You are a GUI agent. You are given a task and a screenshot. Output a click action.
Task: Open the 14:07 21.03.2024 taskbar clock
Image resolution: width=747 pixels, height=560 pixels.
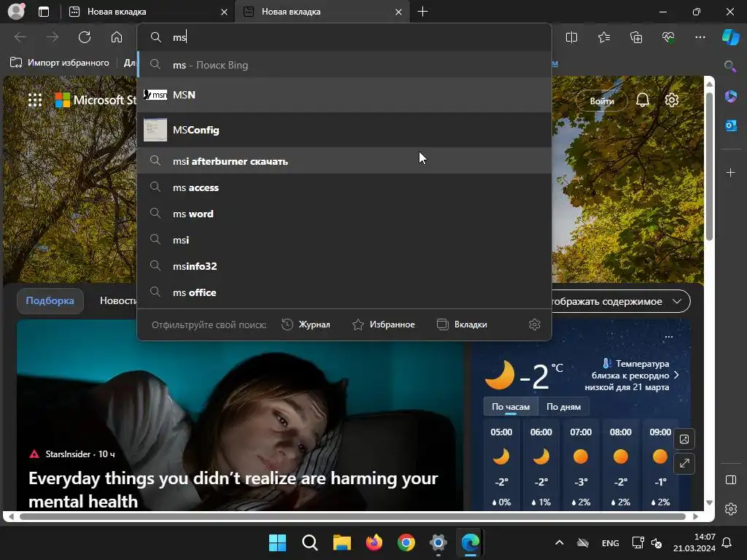pyautogui.click(x=694, y=542)
